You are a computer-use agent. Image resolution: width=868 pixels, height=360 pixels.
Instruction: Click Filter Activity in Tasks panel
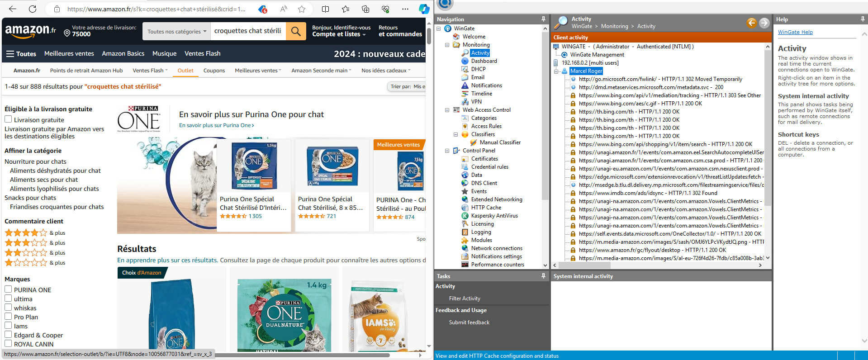[x=465, y=298]
